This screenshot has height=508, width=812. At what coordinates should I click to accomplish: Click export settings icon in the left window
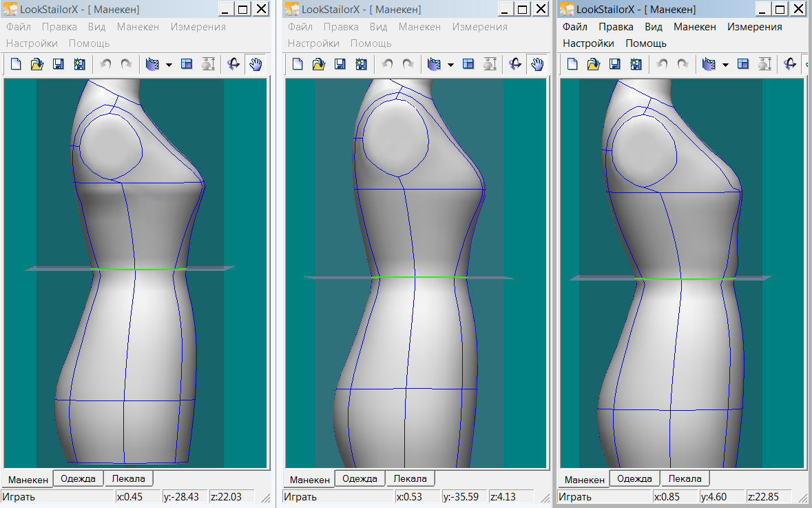79,64
